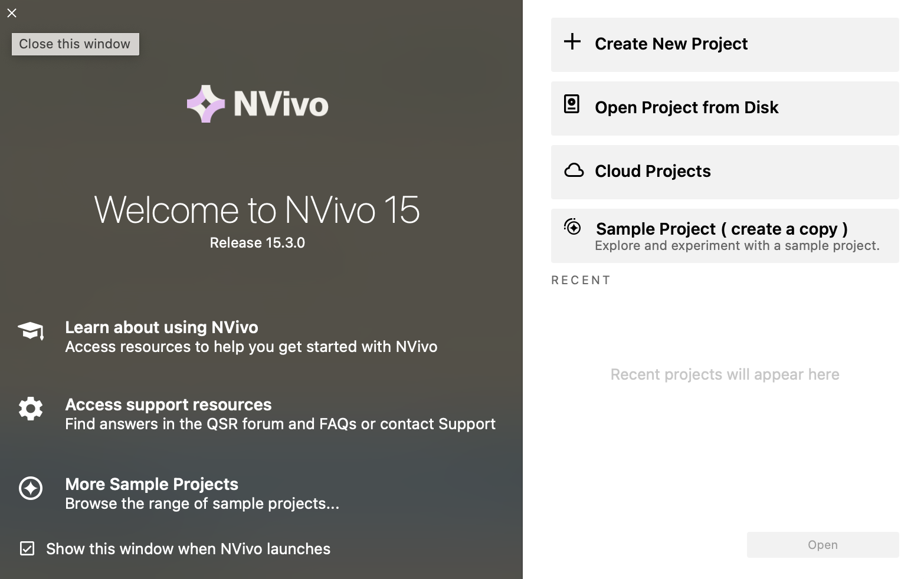This screenshot has height=579, width=924.
Task: Close the welcome window with the X
Action: 12,13
